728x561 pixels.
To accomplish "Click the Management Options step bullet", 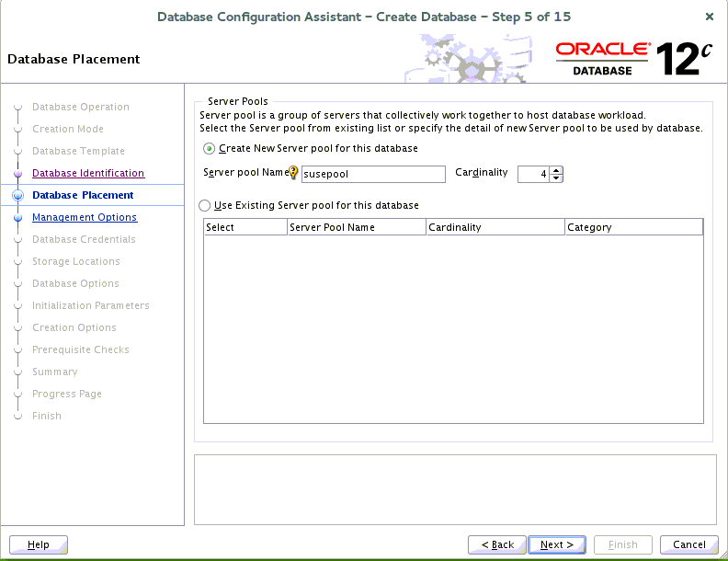I will coord(17,218).
